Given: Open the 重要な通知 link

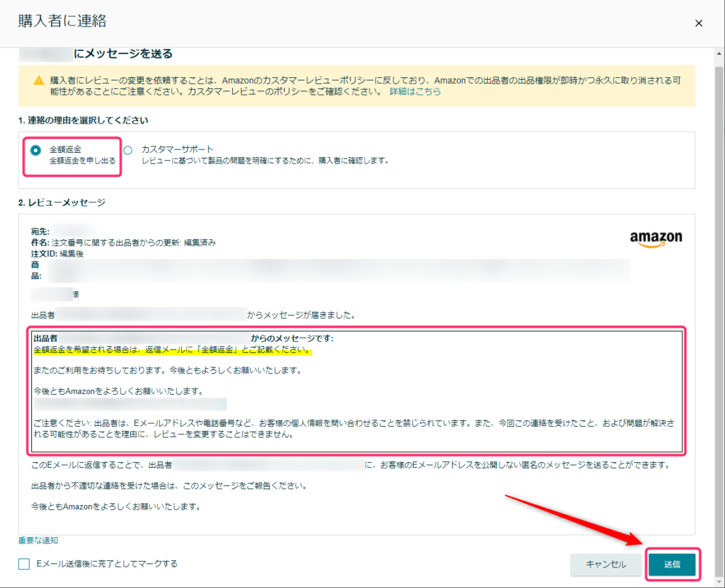Looking at the screenshot, I should [38, 541].
